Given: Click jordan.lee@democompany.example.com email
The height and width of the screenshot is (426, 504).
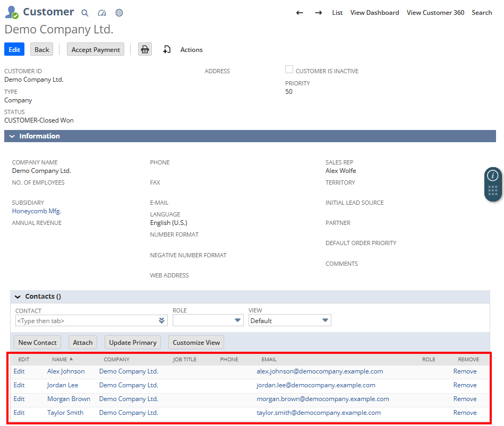Looking at the screenshot, I should (x=316, y=385).
